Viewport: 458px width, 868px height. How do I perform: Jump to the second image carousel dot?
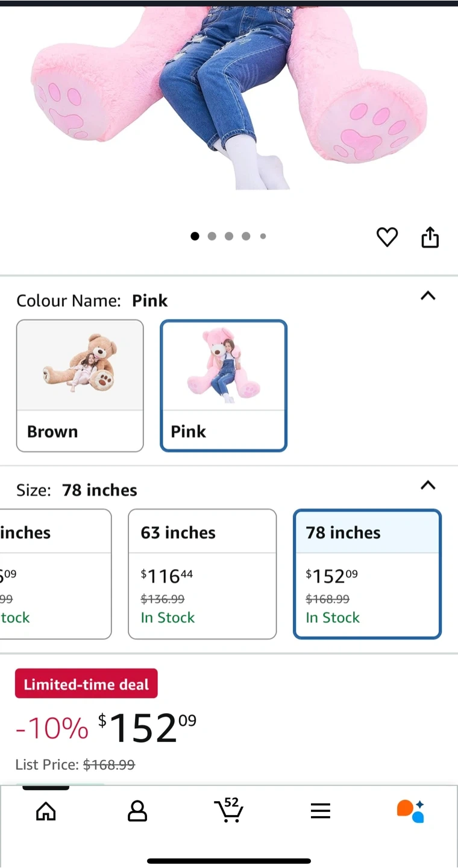[212, 236]
